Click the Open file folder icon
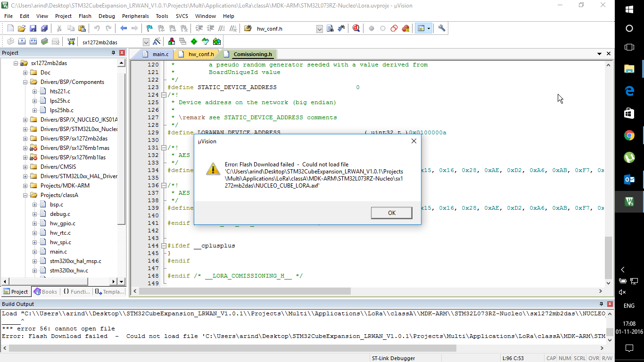 pyautogui.click(x=21, y=28)
